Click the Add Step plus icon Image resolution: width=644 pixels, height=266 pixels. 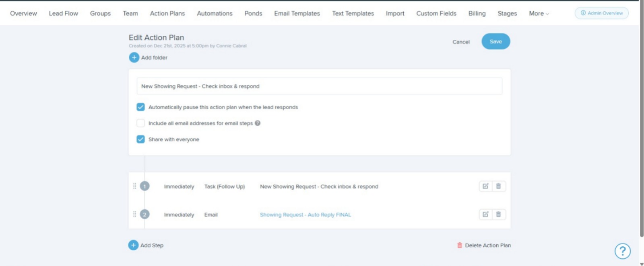[133, 245]
